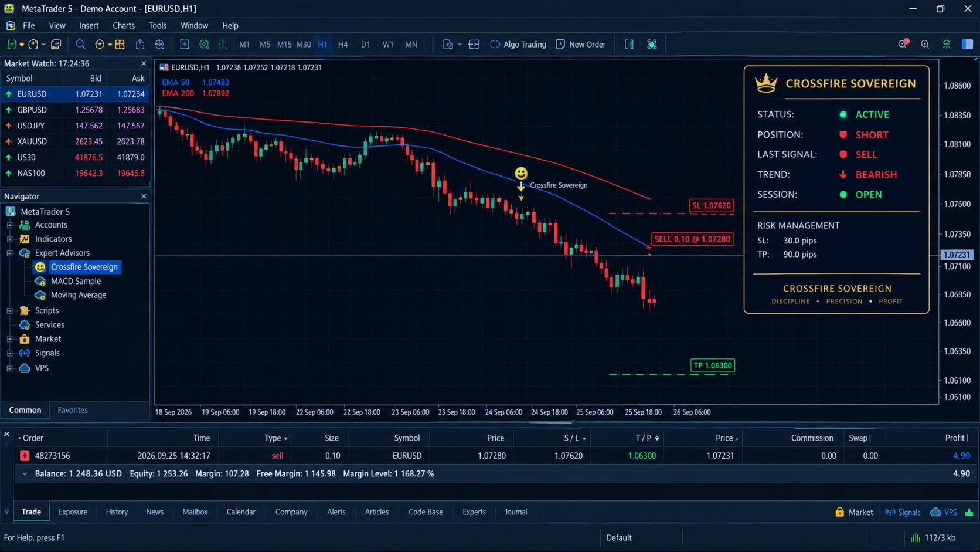Open the dropdown arrow beside the template icon
980x552 pixels.
click(460, 45)
